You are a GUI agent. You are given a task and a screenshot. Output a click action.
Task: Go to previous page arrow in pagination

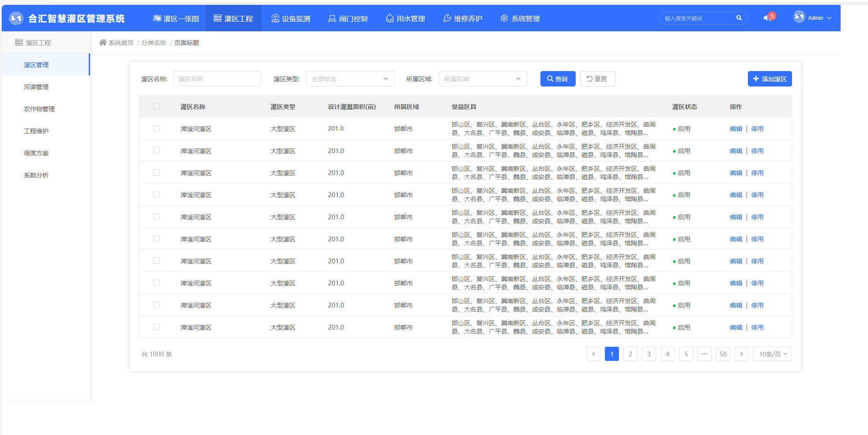click(x=593, y=354)
